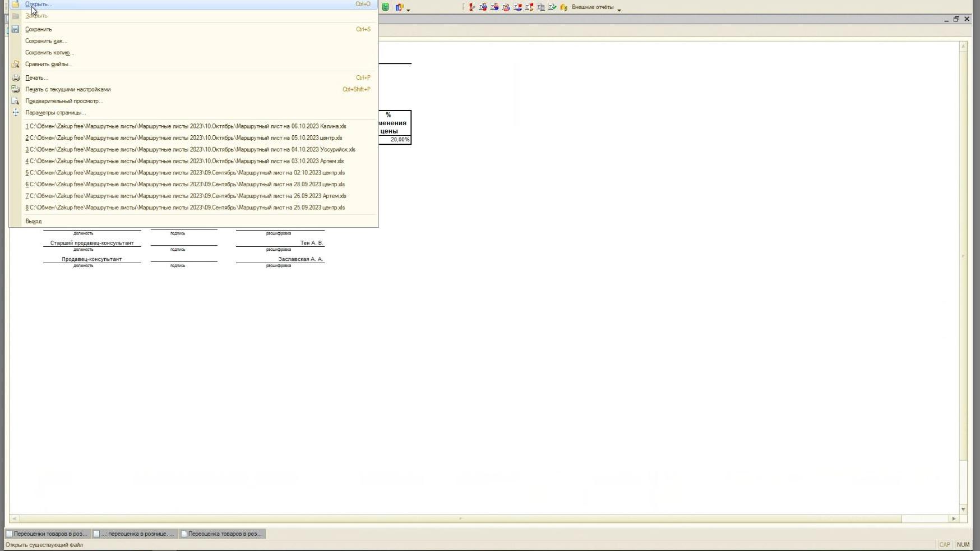Open recent file 26.09.2023 Артем.xls
This screenshot has width=980, height=551.
[193, 196]
